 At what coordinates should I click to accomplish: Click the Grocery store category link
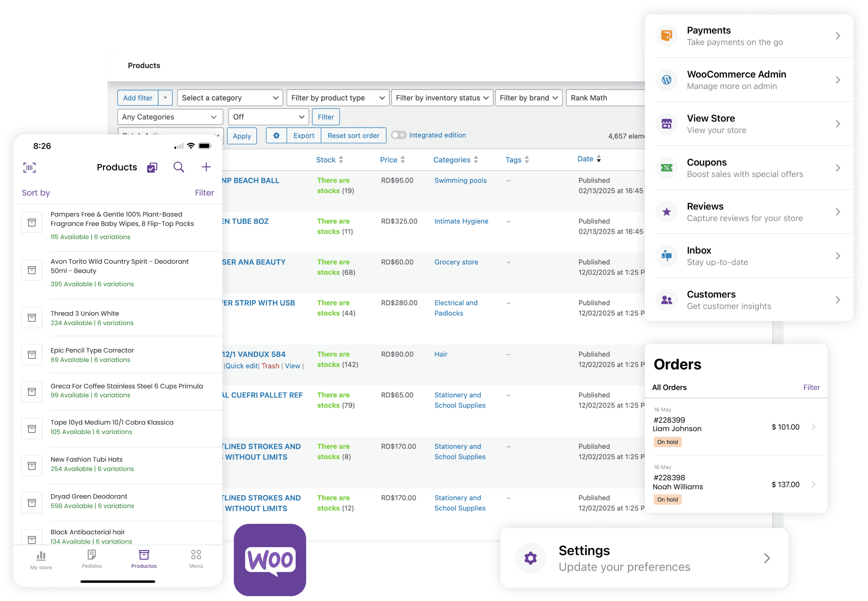pos(456,262)
